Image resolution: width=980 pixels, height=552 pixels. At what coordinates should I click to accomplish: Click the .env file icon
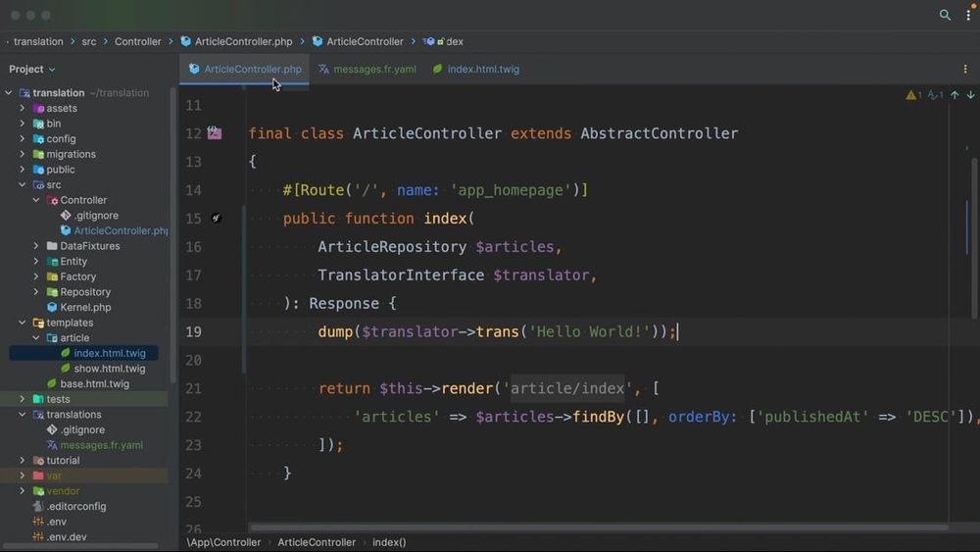(x=38, y=522)
